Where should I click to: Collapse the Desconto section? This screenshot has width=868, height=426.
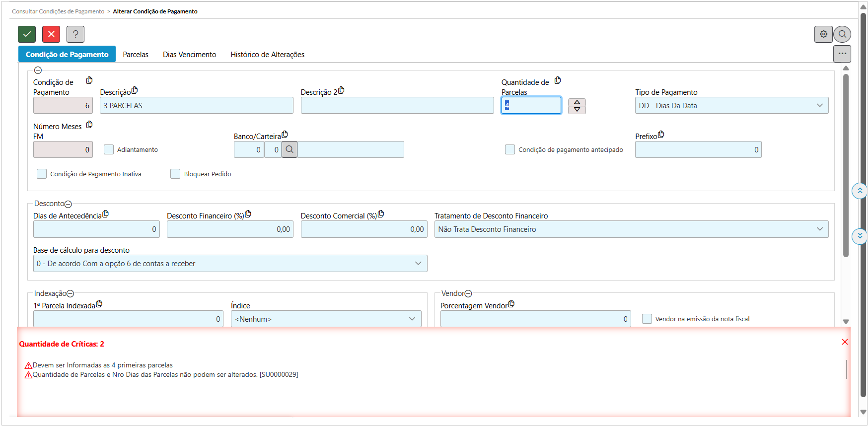point(69,204)
